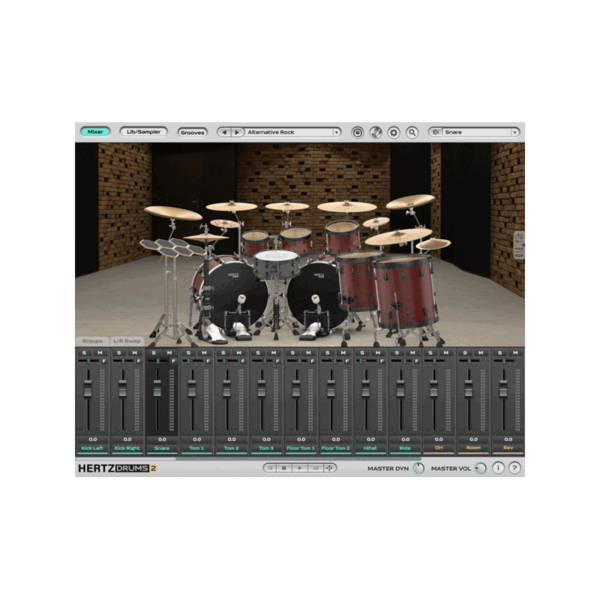The height and width of the screenshot is (600, 600).
Task: Click the F button on Tom 1 channel
Action: tap(208, 361)
